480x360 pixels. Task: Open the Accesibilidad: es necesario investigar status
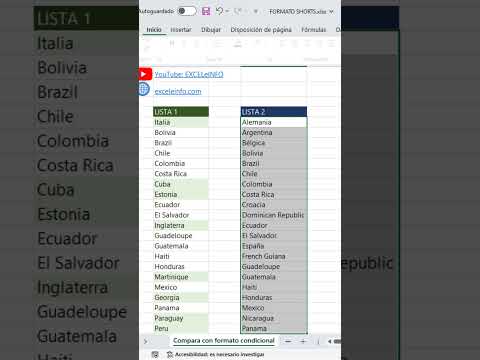click(x=216, y=354)
